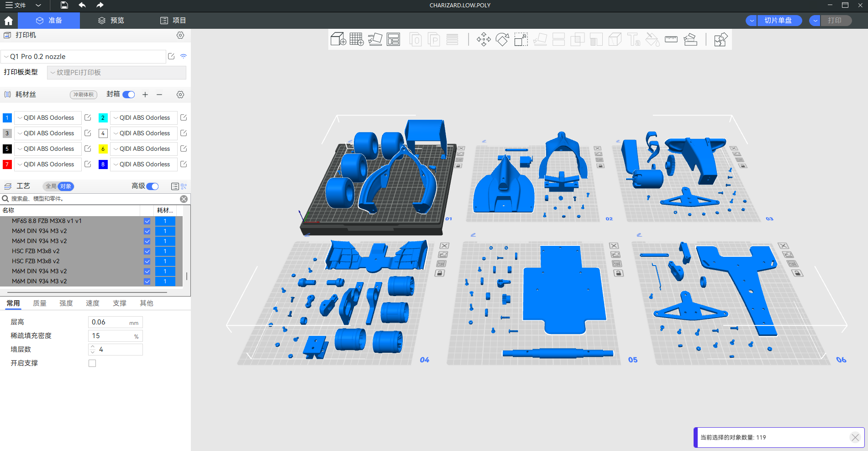Open the dropdown arrow beside 切片单盘
Image resolution: width=868 pixels, height=451 pixels.
(752, 21)
